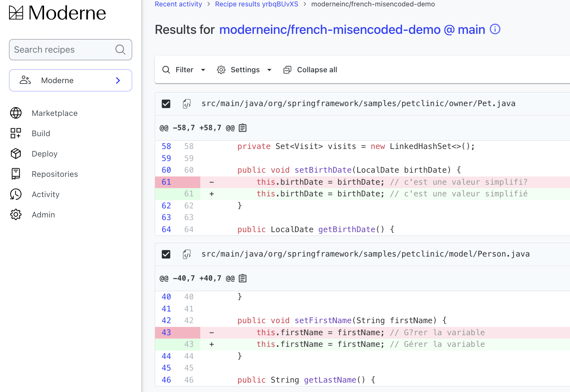Click the Filter button label

(184, 70)
